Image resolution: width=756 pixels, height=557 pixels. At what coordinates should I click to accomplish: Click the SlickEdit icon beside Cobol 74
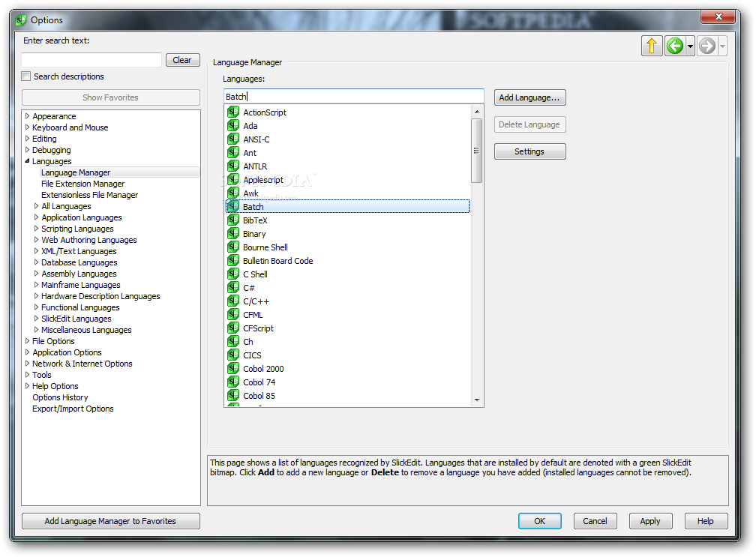click(x=233, y=382)
